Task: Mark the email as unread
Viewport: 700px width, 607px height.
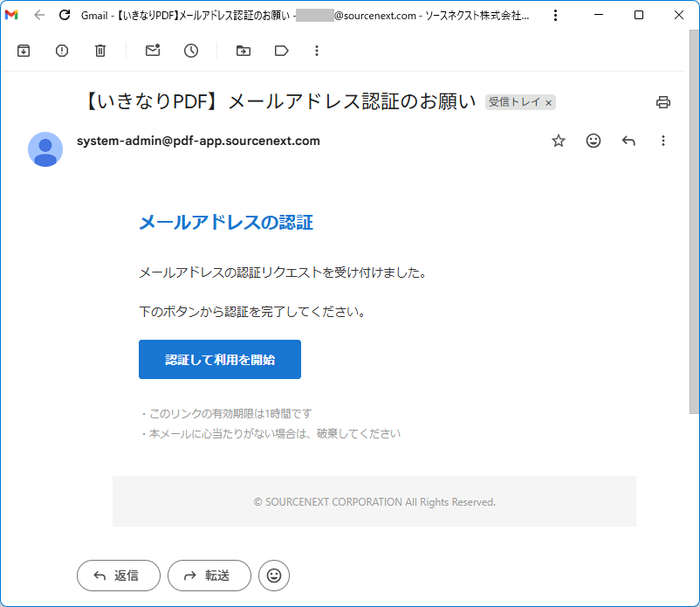Action: [x=153, y=51]
